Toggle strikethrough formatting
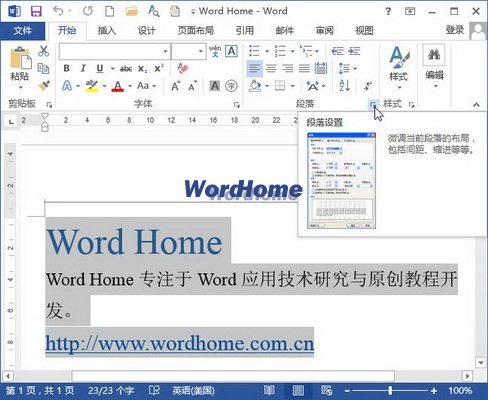The width and height of the screenshot is (488, 400). point(126,69)
